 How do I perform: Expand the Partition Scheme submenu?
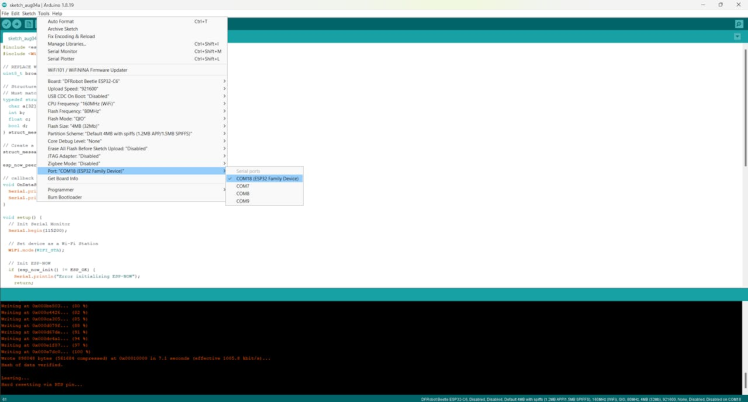coord(132,134)
